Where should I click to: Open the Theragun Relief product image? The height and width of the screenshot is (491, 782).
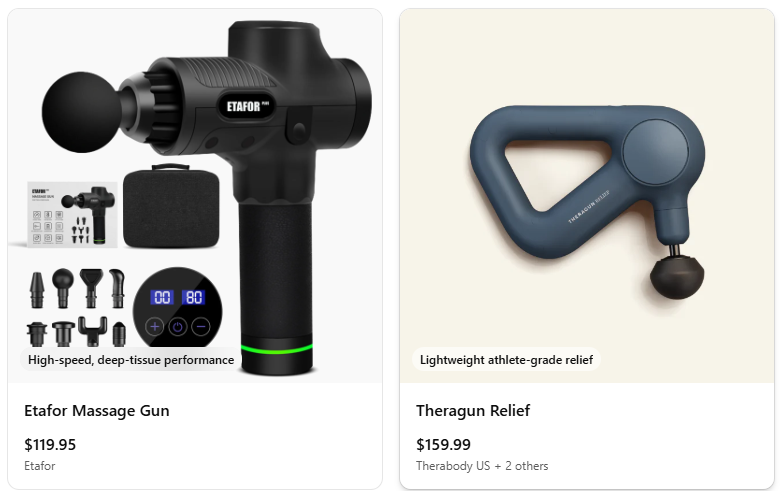(x=587, y=196)
